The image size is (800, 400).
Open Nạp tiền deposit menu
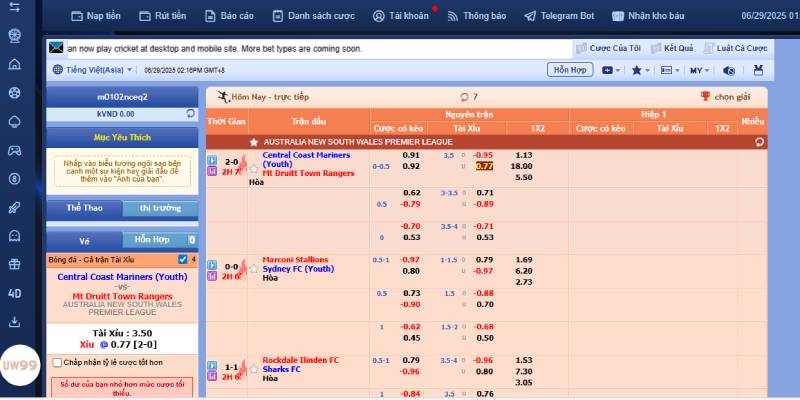pos(96,16)
